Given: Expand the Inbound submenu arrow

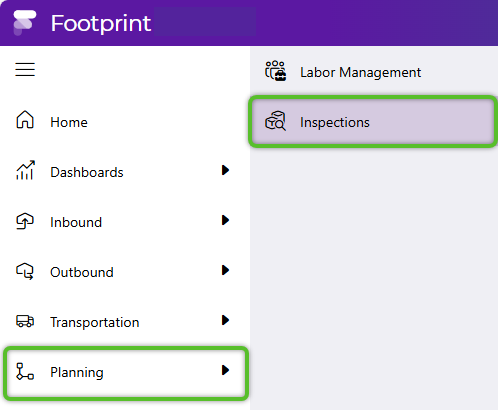Looking at the screenshot, I should click(x=225, y=220).
